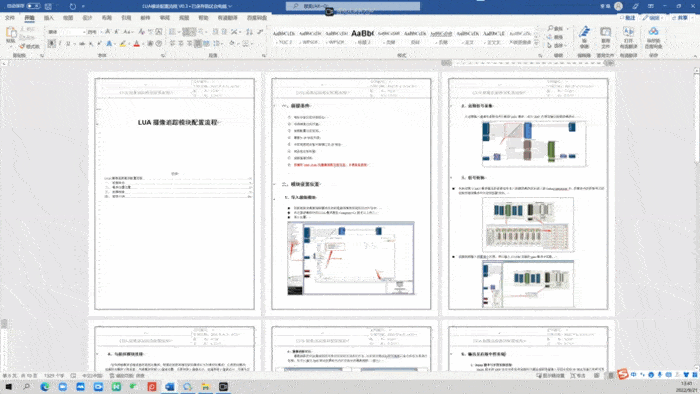700x394 pixels.
Task: Toggle italic formatting button
Action: tap(60, 43)
